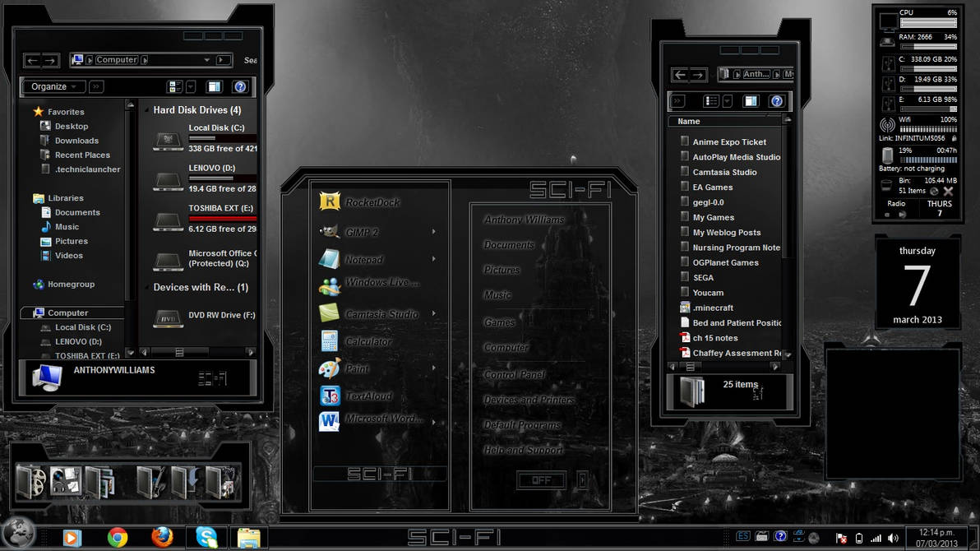Click the Name column header
The image size is (980, 551).
tap(724, 122)
